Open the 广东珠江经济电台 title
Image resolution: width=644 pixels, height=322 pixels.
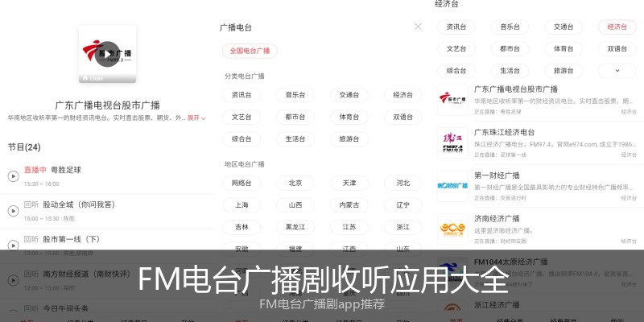[x=505, y=132]
